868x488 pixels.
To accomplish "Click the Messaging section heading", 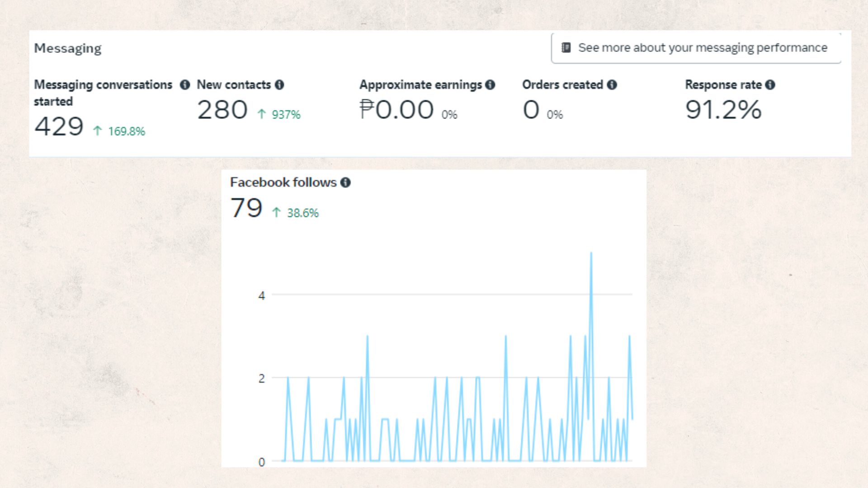I will click(68, 48).
